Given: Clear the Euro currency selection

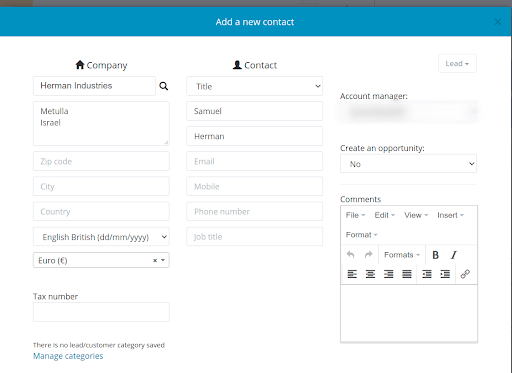Looking at the screenshot, I should [x=155, y=261].
